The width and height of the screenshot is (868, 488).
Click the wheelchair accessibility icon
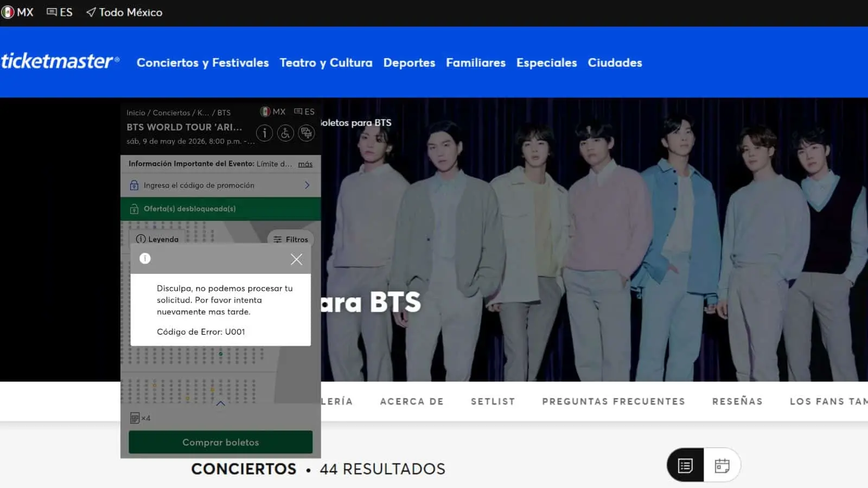tap(285, 133)
